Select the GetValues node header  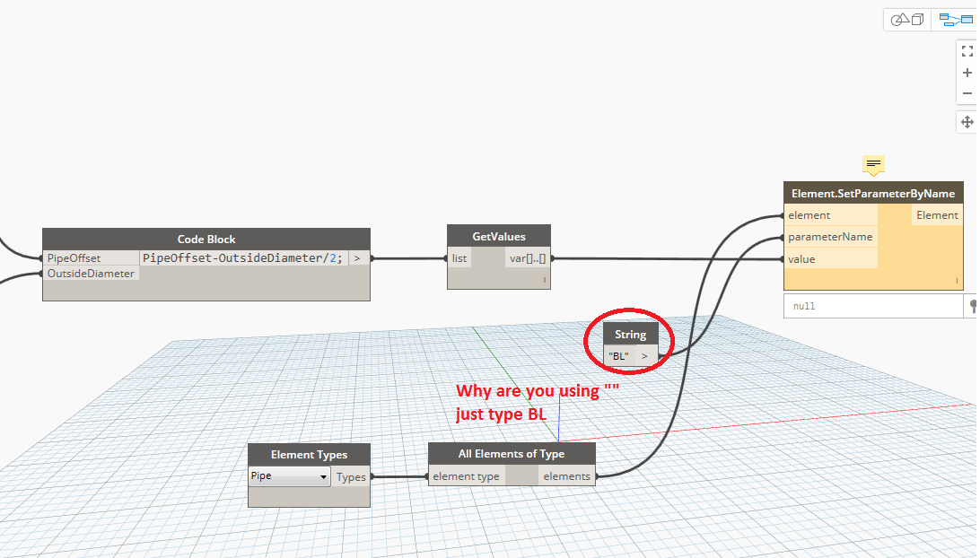tap(499, 237)
